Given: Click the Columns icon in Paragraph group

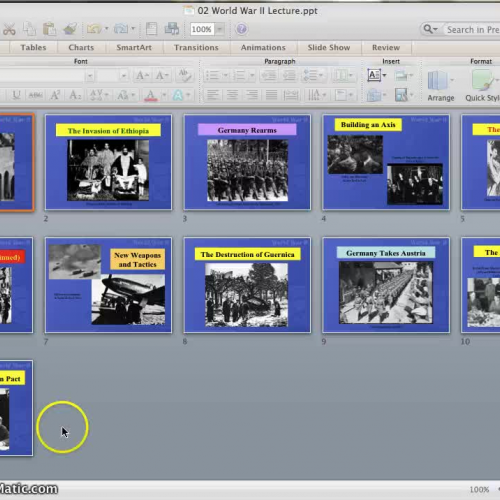Looking at the screenshot, I should (341, 76).
